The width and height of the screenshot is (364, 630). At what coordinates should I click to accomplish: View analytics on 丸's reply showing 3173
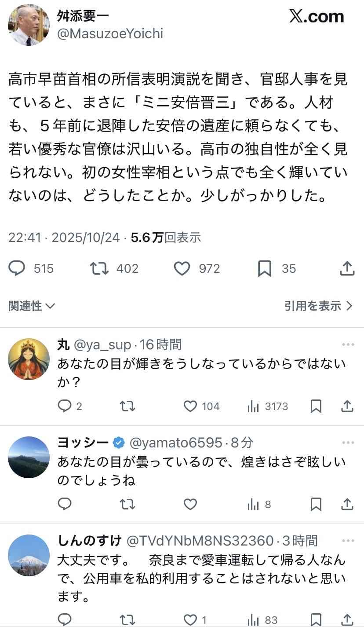(254, 406)
